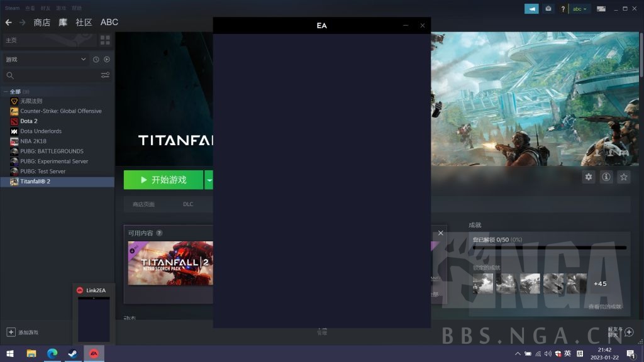Open the Steam inbox envelope icon
The image size is (644, 362).
pyautogui.click(x=548, y=8)
